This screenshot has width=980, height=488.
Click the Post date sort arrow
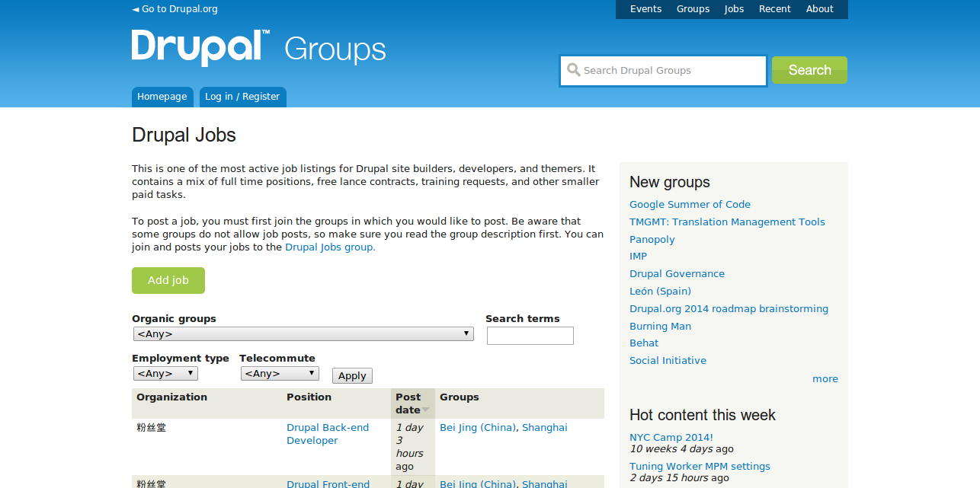point(426,410)
